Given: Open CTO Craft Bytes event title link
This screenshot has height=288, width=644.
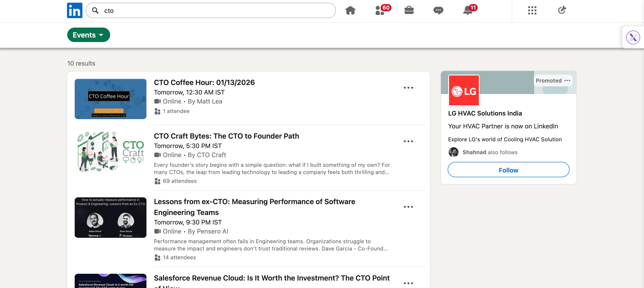Looking at the screenshot, I should [226, 136].
